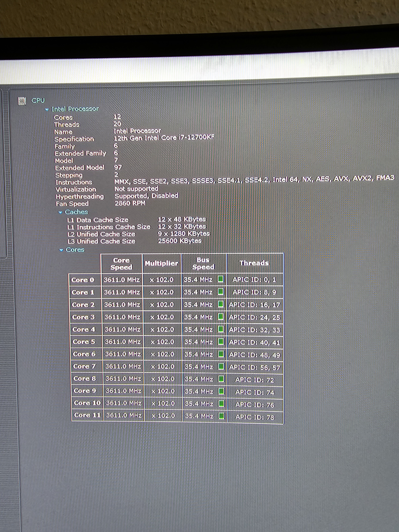Screen dimensions: 399x532
Task: Click Core 2 green bus speed indicator
Action: (221, 304)
